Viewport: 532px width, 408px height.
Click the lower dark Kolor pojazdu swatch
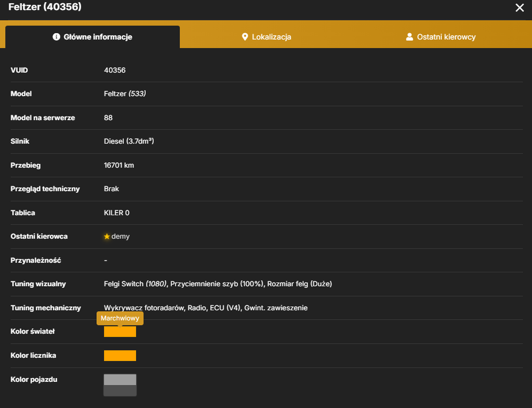pos(120,391)
